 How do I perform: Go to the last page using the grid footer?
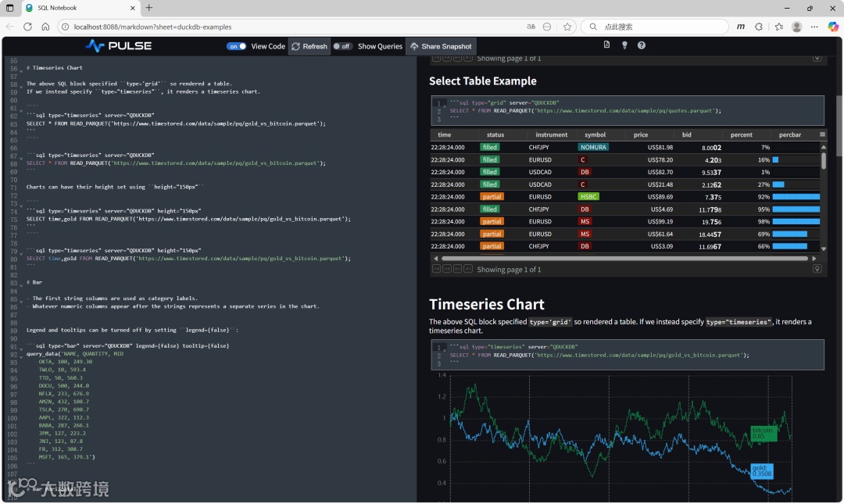pyautogui.click(x=468, y=269)
